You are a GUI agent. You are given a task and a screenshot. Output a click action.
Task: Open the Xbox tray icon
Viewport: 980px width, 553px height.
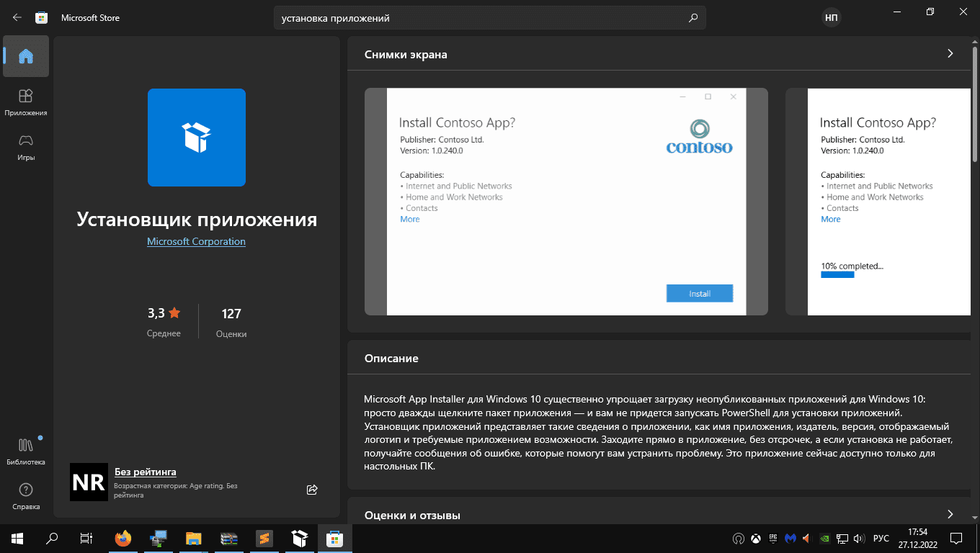point(756,538)
